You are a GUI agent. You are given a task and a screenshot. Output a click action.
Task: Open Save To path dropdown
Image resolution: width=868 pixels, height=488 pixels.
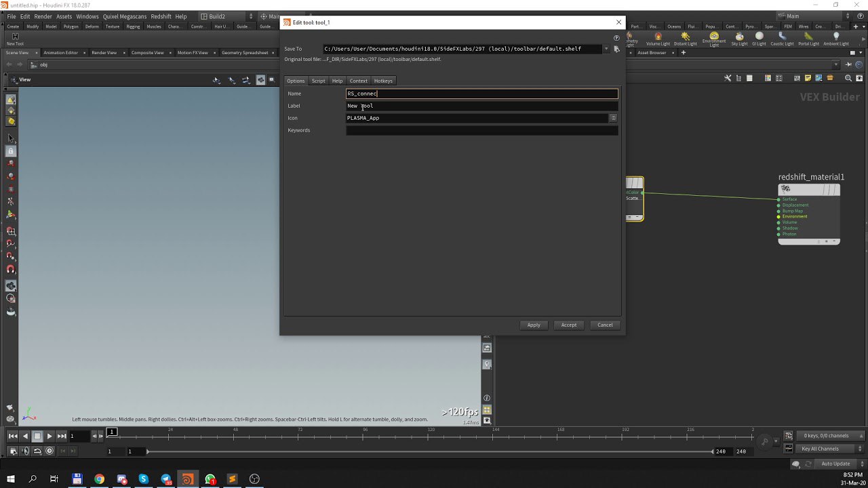pos(606,49)
